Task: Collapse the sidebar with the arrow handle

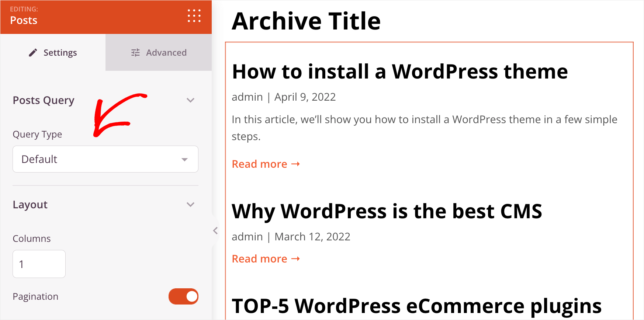Action: pos(215,231)
